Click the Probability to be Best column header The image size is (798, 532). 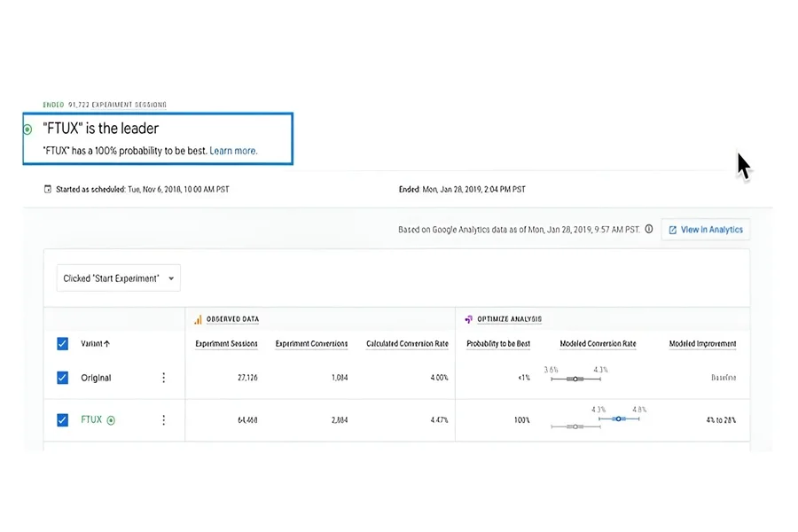498,344
